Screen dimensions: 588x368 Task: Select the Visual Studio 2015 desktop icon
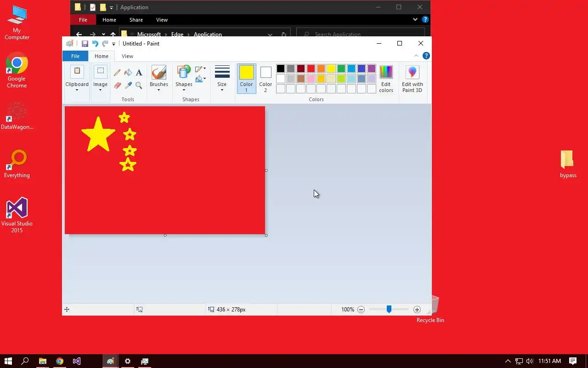tap(17, 215)
